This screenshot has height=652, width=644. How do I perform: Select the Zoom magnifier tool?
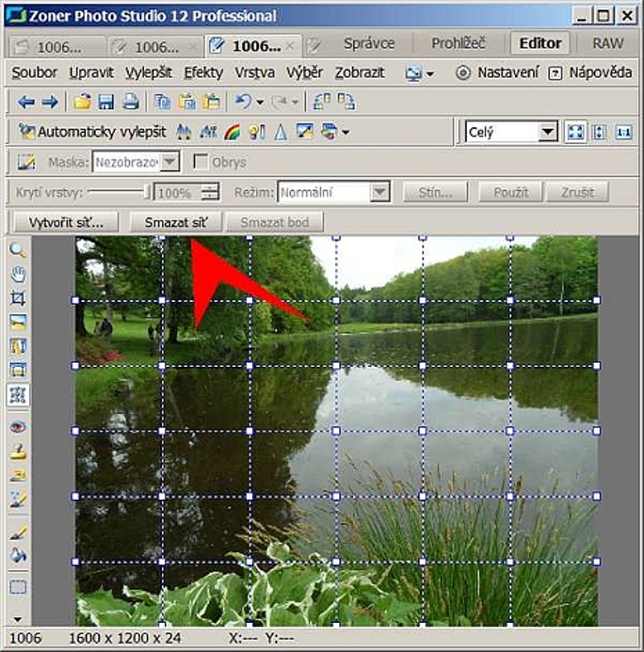(18, 250)
